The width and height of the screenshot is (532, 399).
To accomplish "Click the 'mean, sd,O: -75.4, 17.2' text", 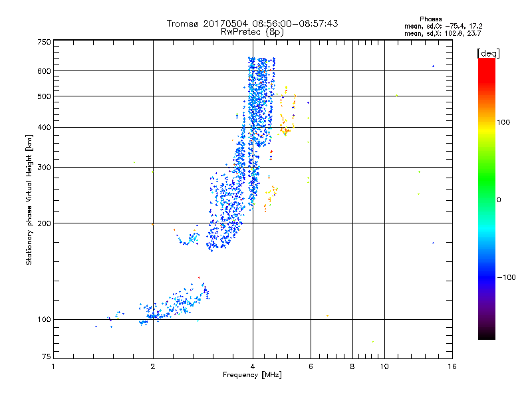I will pos(443,26).
